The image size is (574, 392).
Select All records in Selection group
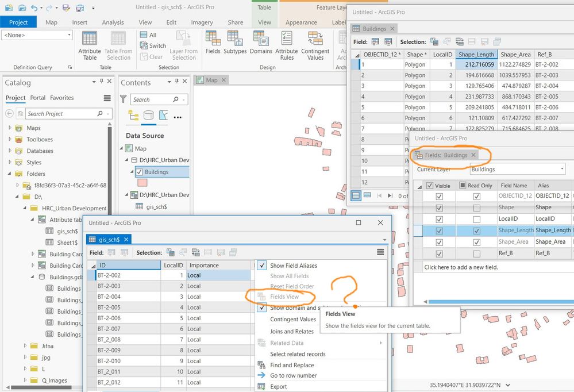(x=148, y=35)
